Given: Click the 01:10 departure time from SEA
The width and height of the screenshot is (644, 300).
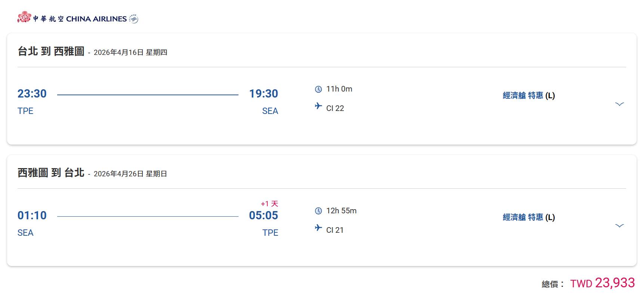Looking at the screenshot, I should (x=32, y=216).
